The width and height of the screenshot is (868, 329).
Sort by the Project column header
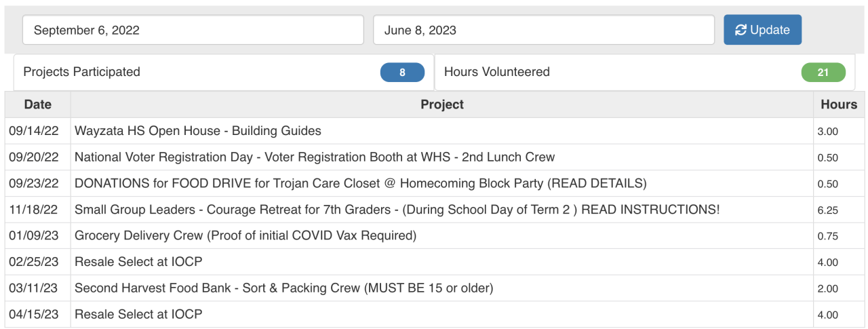(441, 104)
